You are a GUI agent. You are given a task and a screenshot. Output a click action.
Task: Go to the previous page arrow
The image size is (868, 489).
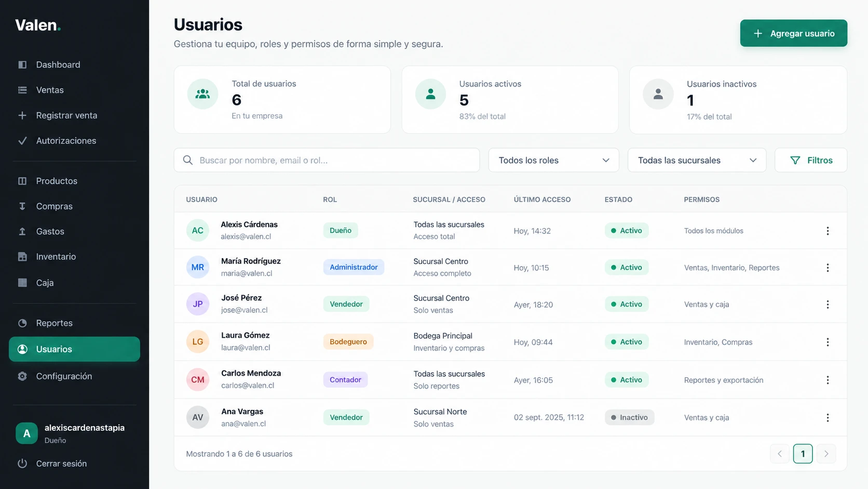(x=780, y=454)
